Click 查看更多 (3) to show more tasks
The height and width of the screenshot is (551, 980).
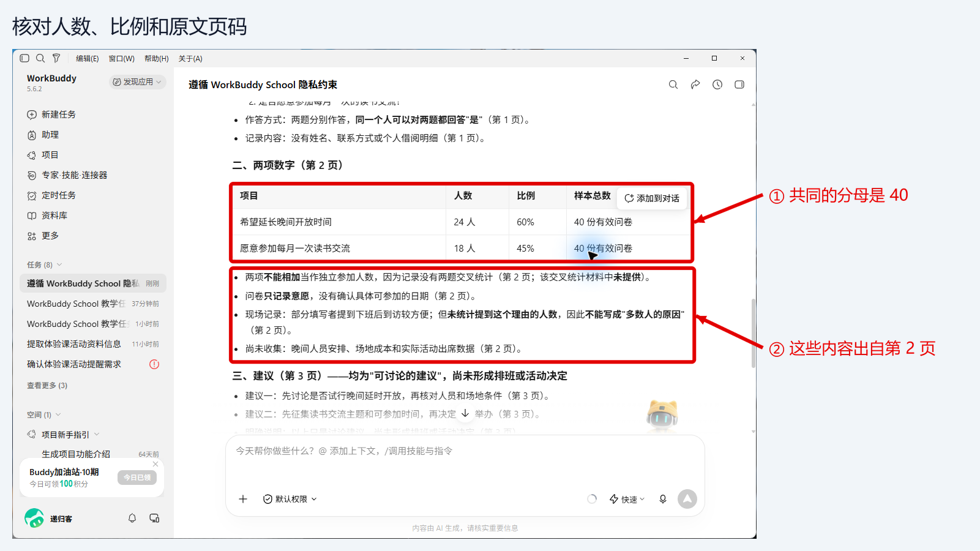click(47, 386)
